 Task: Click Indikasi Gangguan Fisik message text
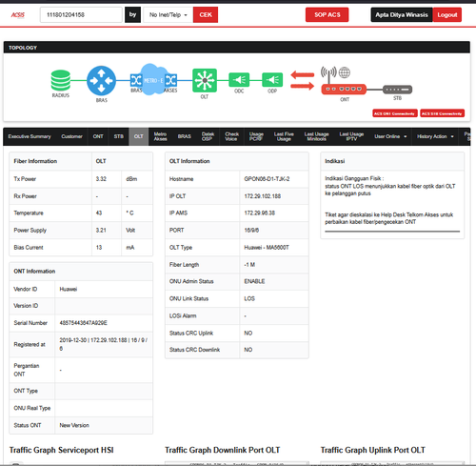(390, 186)
